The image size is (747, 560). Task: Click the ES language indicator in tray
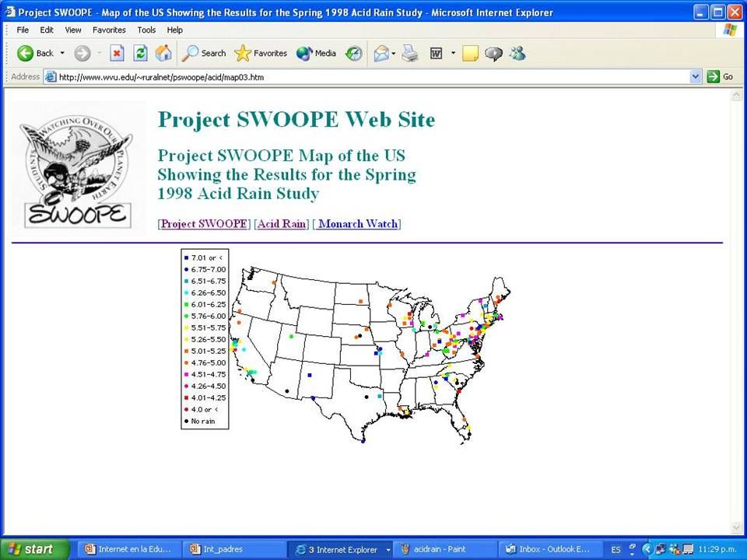pos(616,550)
